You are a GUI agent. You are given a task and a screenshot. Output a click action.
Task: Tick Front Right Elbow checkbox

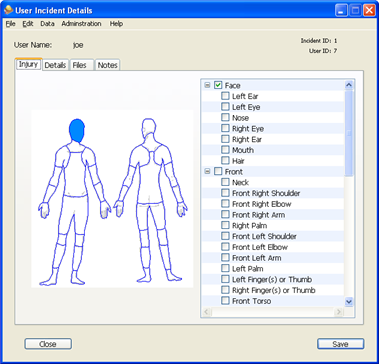225,204
